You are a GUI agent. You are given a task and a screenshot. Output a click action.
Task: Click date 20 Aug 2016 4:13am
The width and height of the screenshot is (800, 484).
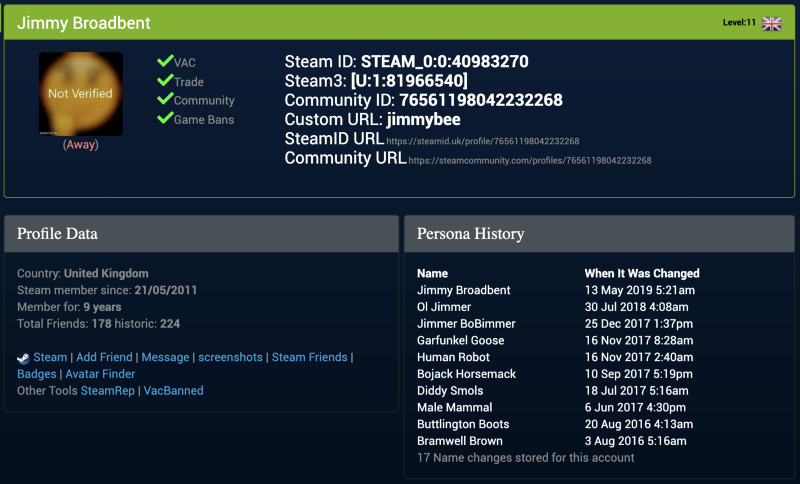click(639, 424)
